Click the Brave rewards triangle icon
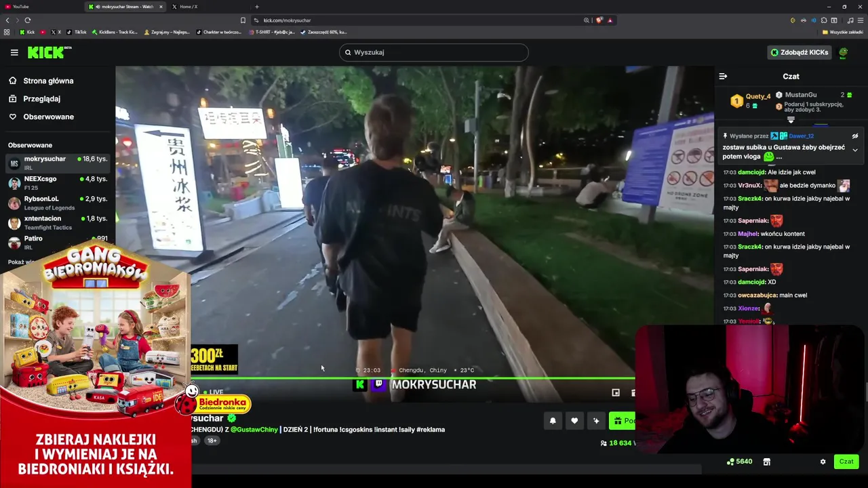Image resolution: width=868 pixels, height=488 pixels. pos(610,20)
